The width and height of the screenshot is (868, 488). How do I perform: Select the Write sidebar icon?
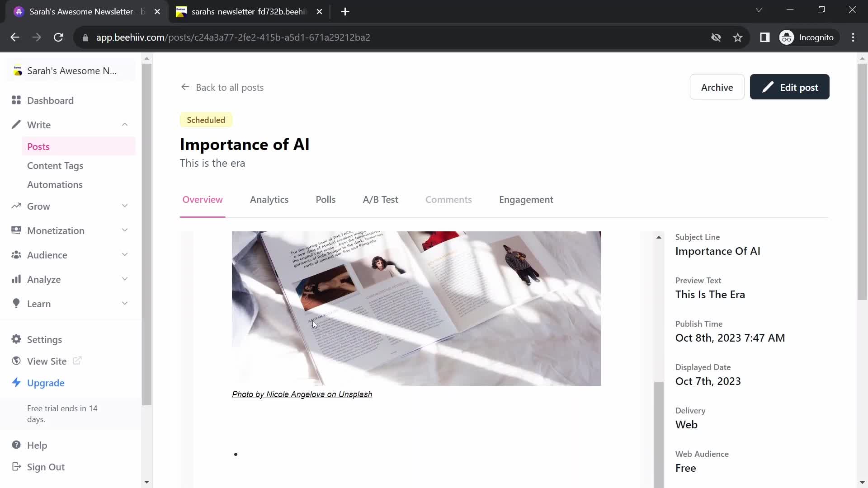point(15,125)
